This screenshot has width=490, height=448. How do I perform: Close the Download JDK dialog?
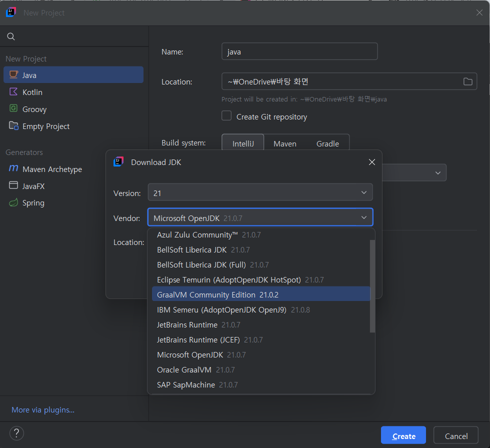click(372, 162)
